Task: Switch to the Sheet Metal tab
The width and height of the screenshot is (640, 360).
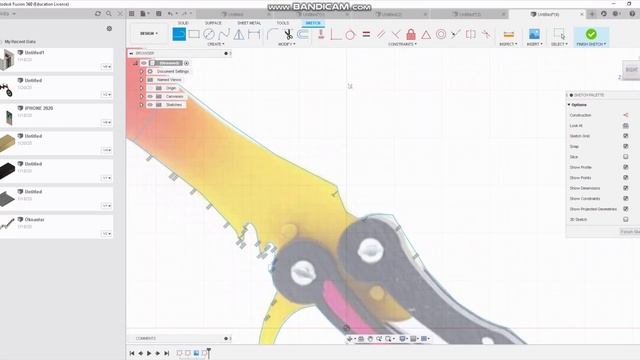Action: click(249, 23)
